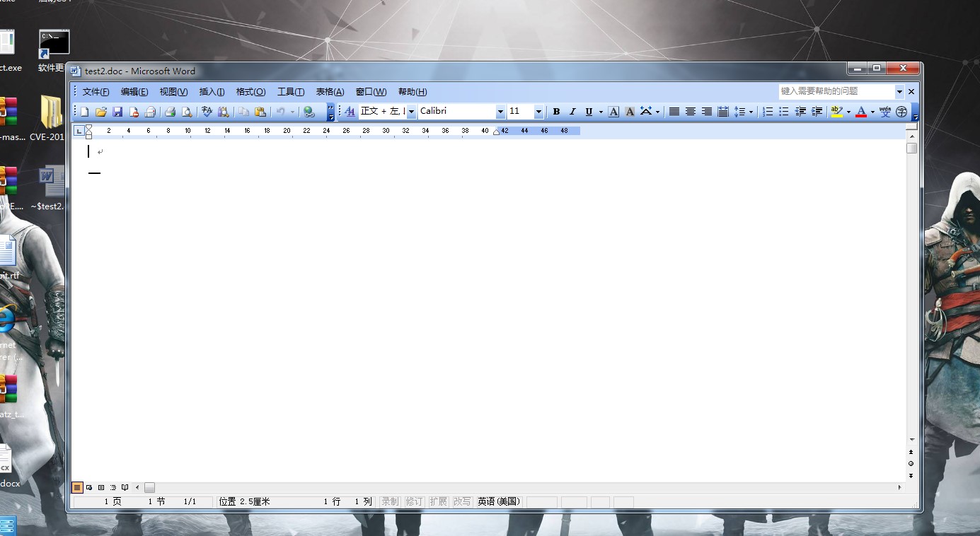Screen dimensions: 980x536
Task: Click help search box 键入需要帮助的问题
Action: (x=836, y=92)
